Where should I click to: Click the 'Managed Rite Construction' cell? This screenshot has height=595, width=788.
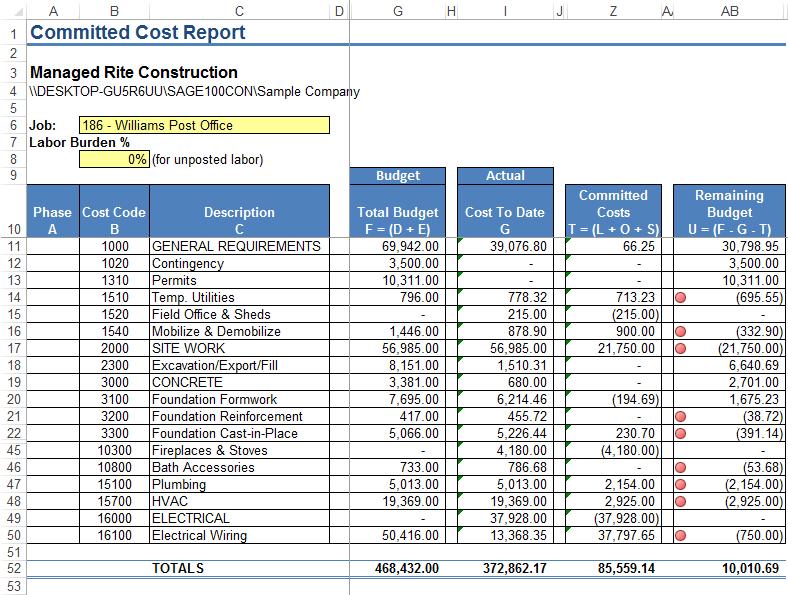coord(134,72)
